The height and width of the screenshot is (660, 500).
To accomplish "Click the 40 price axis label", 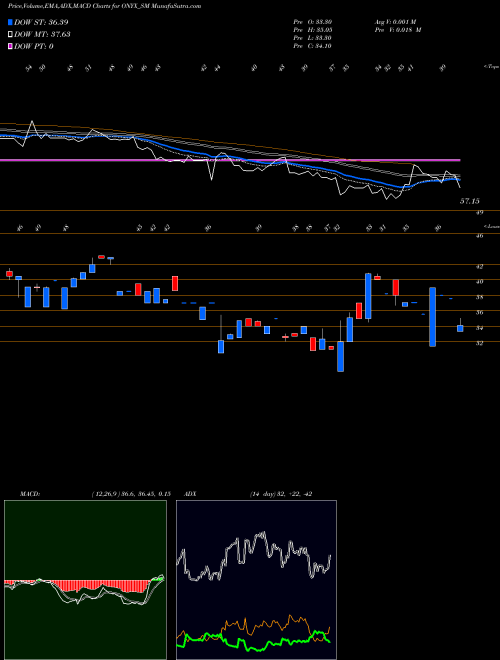I will [x=479, y=282].
